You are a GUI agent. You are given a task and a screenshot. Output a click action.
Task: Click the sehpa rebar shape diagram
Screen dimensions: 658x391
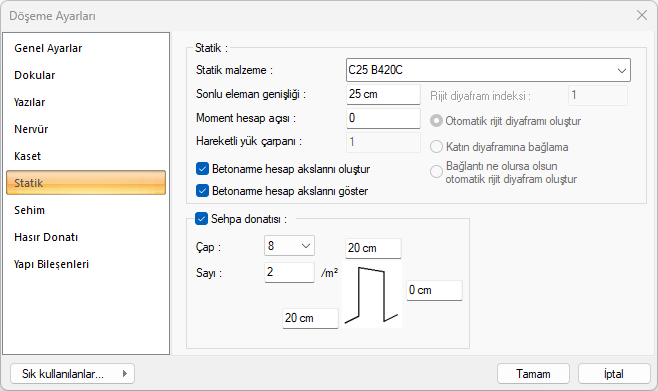point(372,295)
